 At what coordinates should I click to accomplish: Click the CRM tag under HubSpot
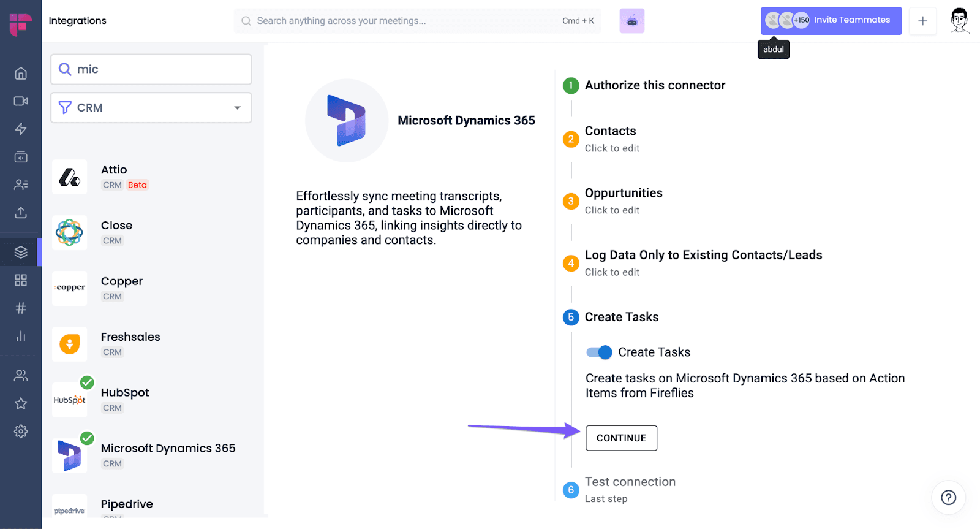[112, 408]
